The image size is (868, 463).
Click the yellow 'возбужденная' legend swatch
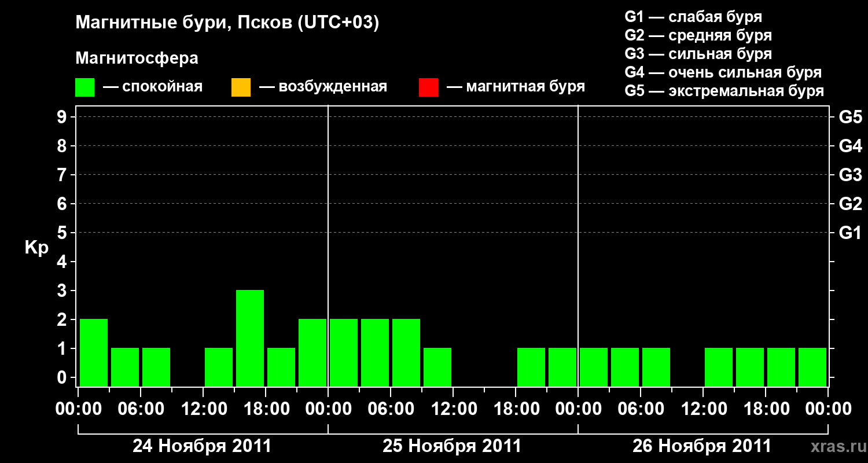pyautogui.click(x=241, y=87)
